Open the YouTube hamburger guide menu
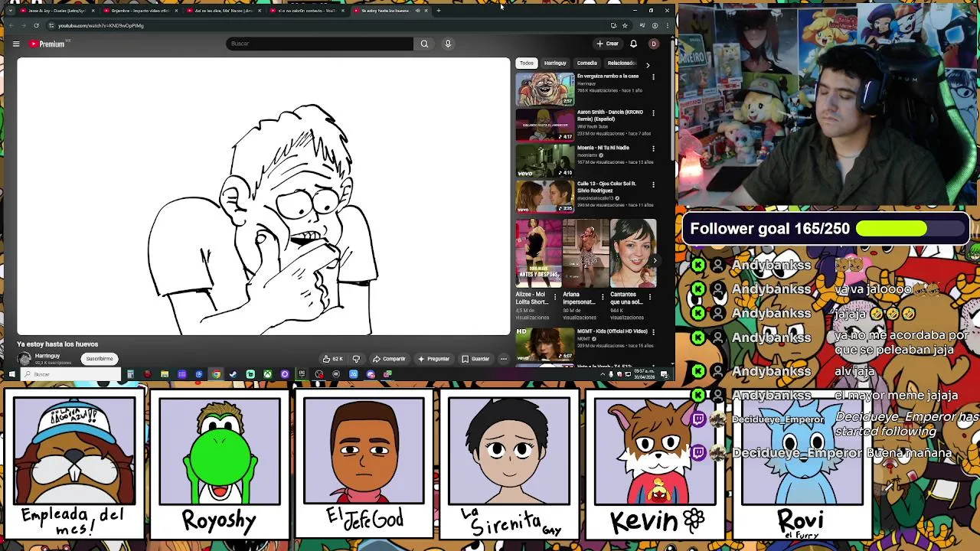 tap(15, 44)
